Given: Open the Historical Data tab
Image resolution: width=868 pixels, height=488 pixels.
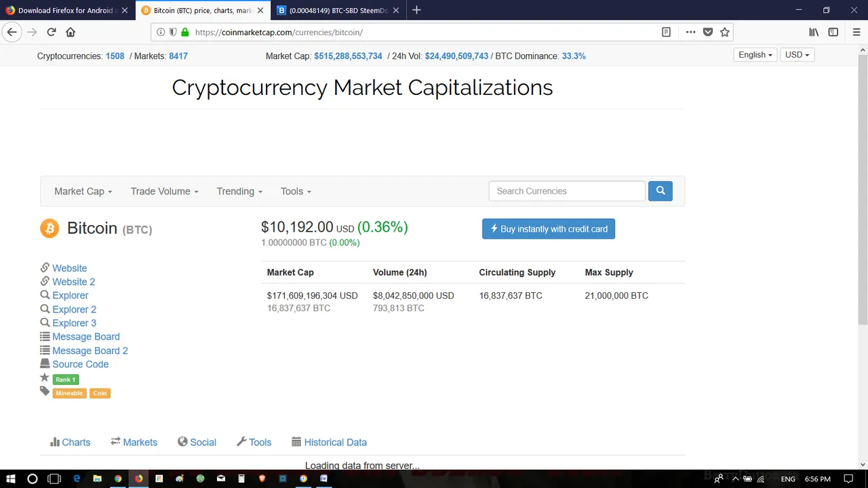Looking at the screenshot, I should pos(329,442).
